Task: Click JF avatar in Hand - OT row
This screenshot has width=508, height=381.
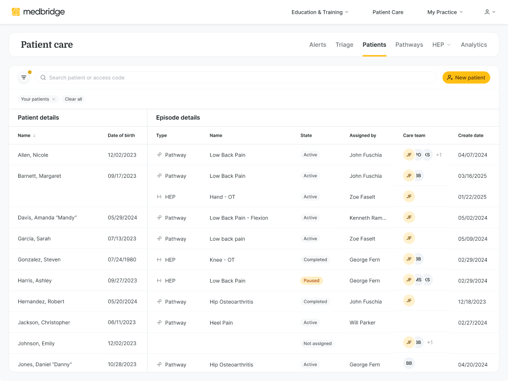Action: coord(409,197)
